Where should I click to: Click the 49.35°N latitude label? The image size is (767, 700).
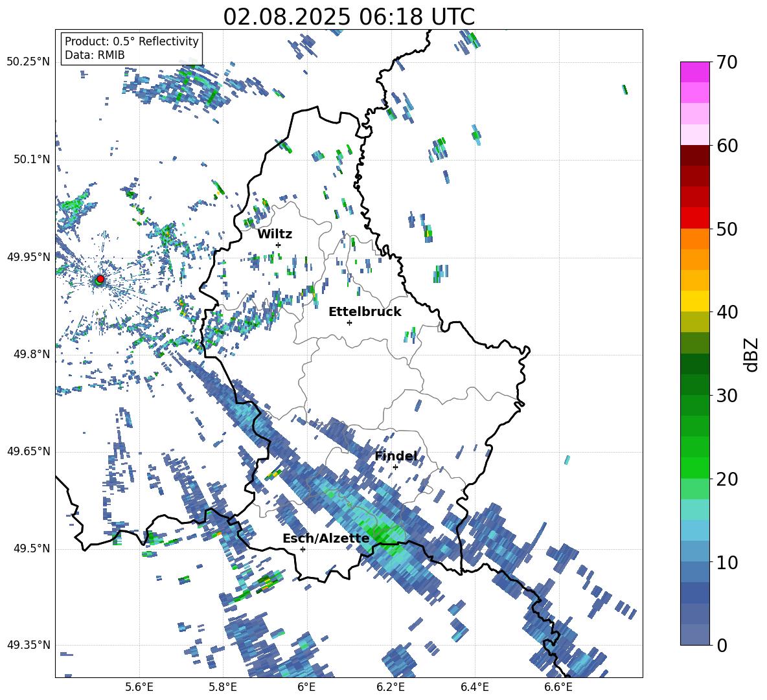29,645
